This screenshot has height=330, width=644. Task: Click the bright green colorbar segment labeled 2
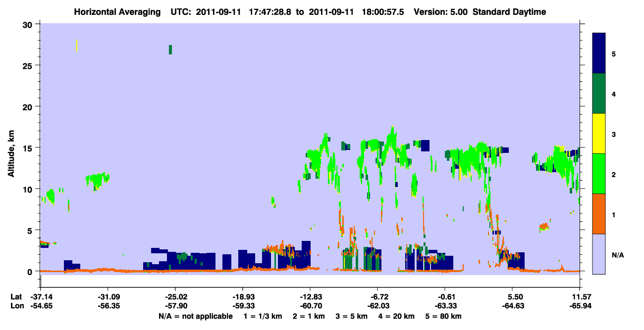[599, 174]
